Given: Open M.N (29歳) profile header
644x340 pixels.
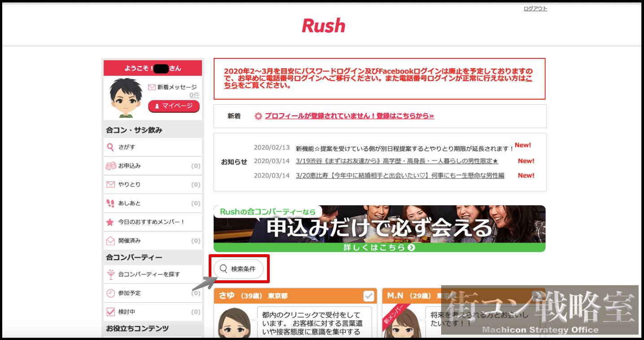Looking at the screenshot, I should pyautogui.click(x=464, y=296).
